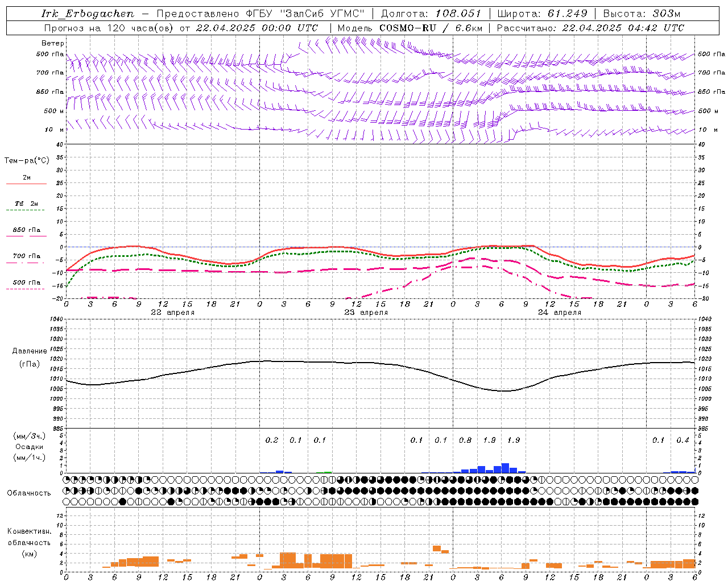The image size is (728, 582).
Task: Click the Прогноз на 120 часа(ов) text
Action: tap(109, 28)
